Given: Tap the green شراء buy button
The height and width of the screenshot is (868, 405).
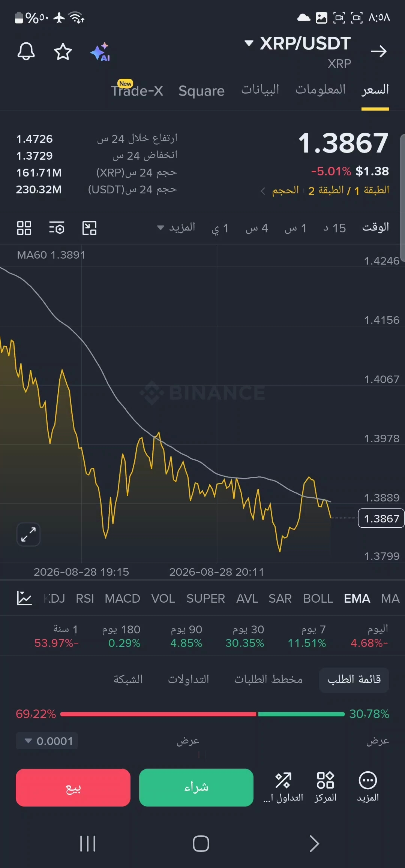Looking at the screenshot, I should pyautogui.click(x=196, y=787).
